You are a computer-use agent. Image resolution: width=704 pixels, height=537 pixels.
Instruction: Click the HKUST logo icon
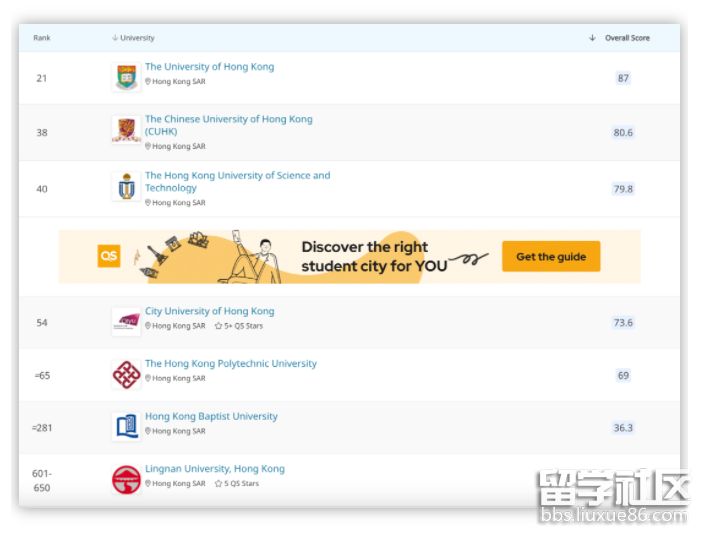126,187
